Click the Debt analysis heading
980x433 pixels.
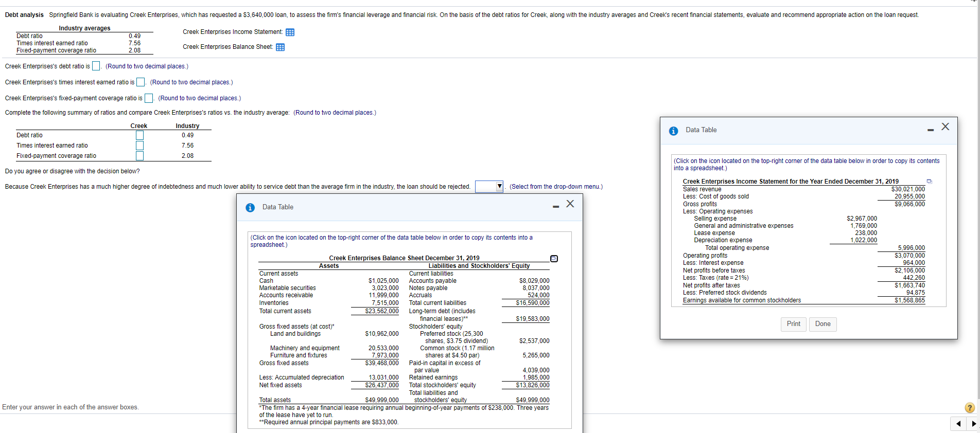(24, 15)
